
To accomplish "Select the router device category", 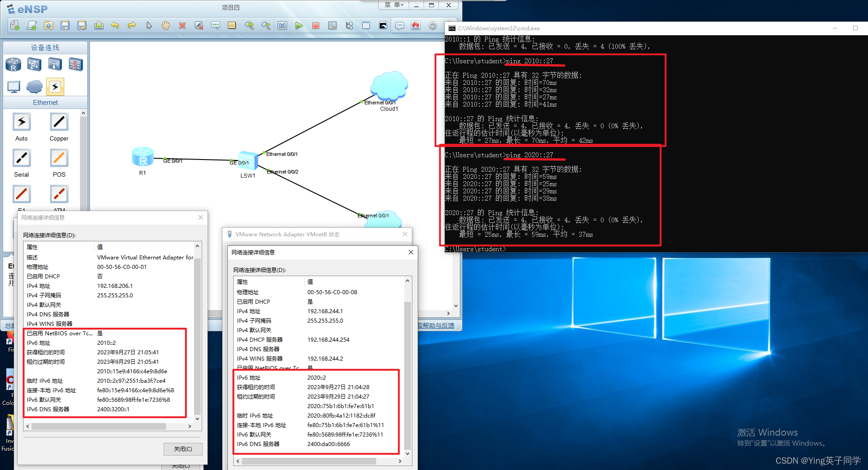I will tap(13, 65).
